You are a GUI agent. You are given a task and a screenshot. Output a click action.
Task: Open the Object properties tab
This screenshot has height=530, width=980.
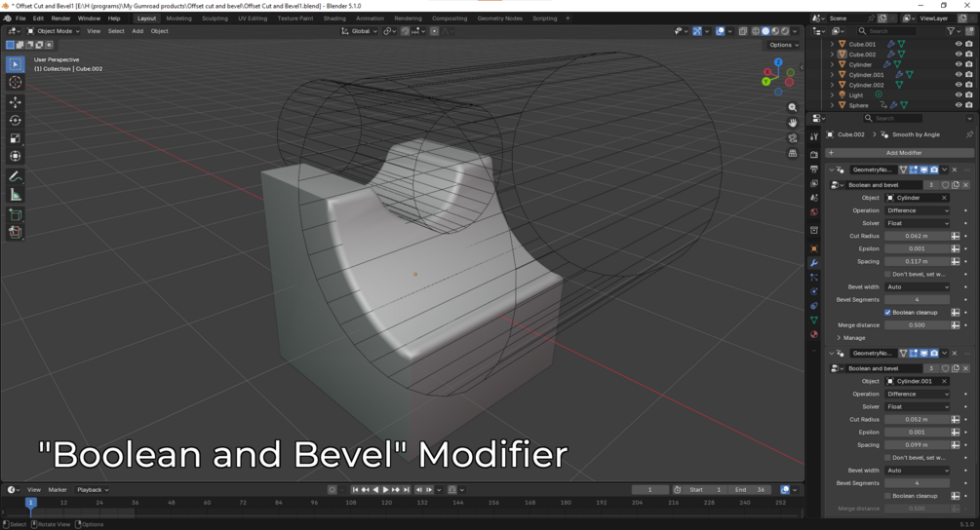(x=814, y=248)
